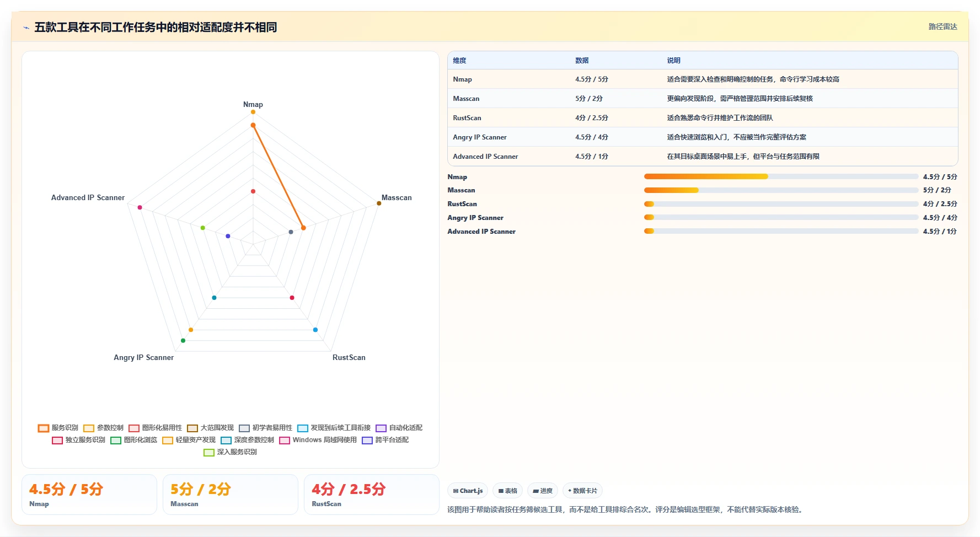Click the 数据 column header
The width and height of the screenshot is (980, 537).
point(582,61)
